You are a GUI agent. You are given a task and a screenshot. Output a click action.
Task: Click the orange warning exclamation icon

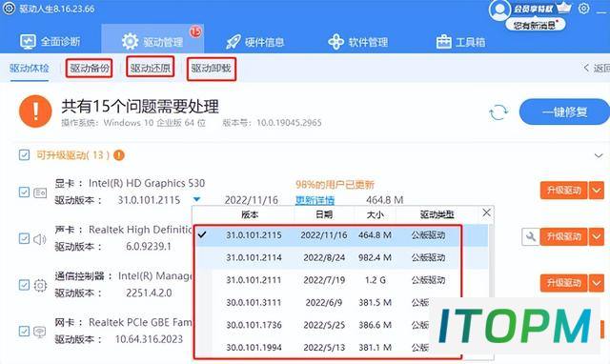pos(35,111)
